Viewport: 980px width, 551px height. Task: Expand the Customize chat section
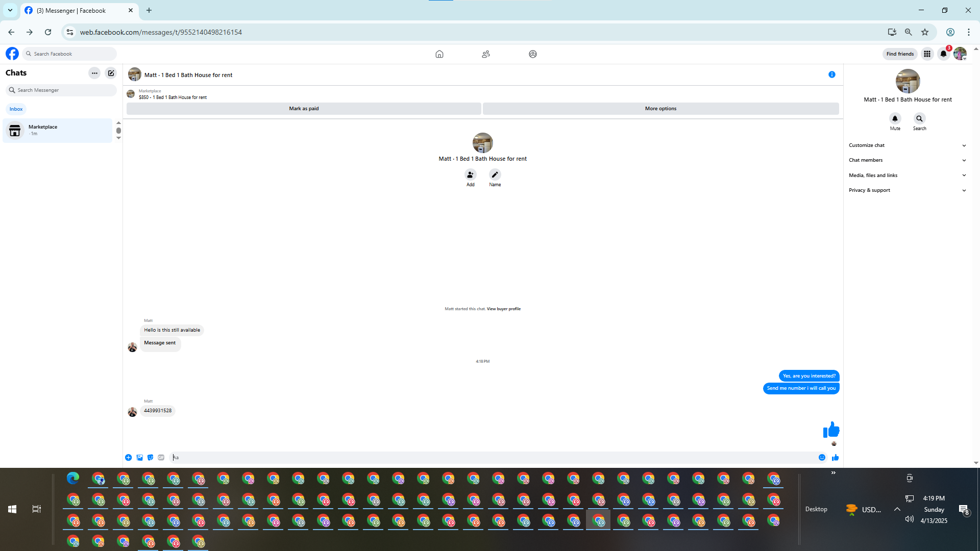click(x=907, y=145)
